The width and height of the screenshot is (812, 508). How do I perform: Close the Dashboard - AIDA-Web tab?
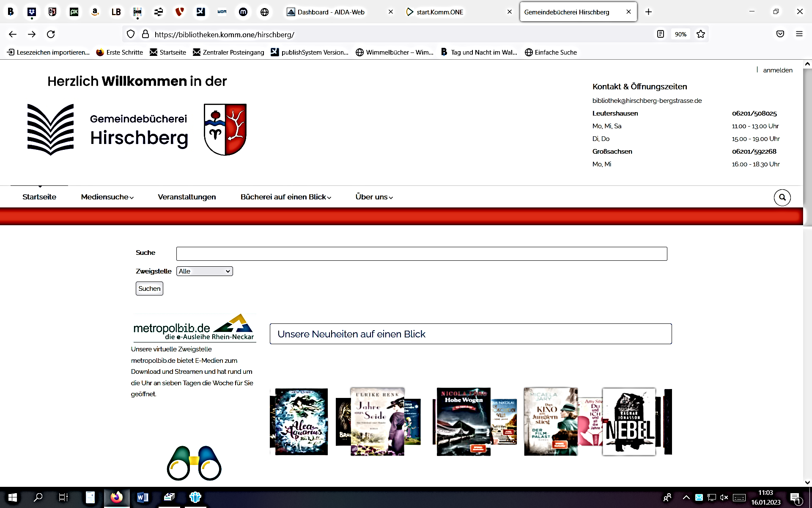coord(391,12)
